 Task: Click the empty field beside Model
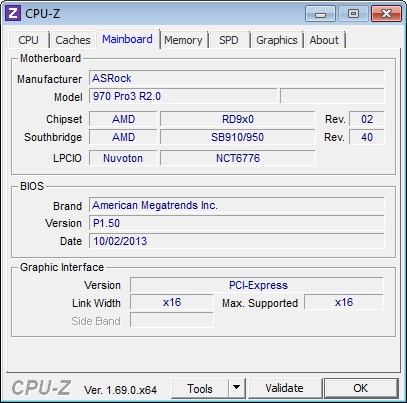coord(332,96)
